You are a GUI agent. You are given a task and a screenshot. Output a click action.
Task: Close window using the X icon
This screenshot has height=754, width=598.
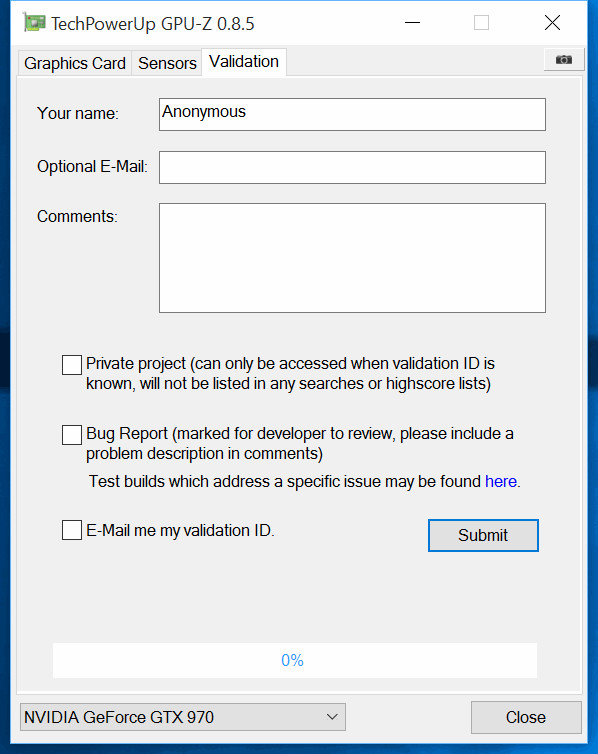pyautogui.click(x=552, y=23)
